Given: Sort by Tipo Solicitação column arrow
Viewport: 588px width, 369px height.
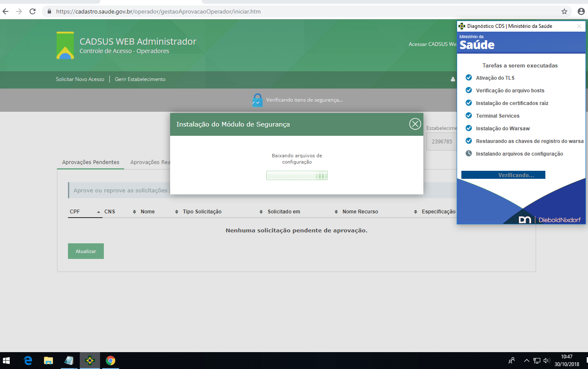Looking at the screenshot, I should pyautogui.click(x=261, y=212).
